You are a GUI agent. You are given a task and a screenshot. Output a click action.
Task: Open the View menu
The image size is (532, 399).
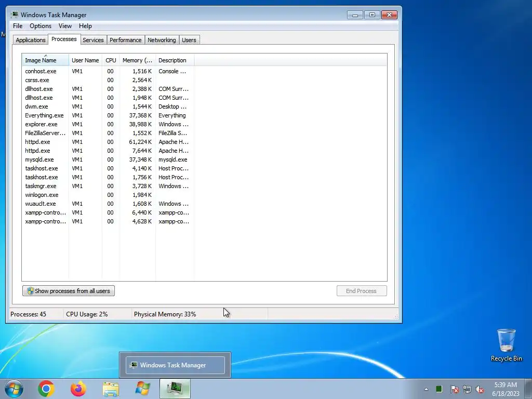[x=65, y=26]
